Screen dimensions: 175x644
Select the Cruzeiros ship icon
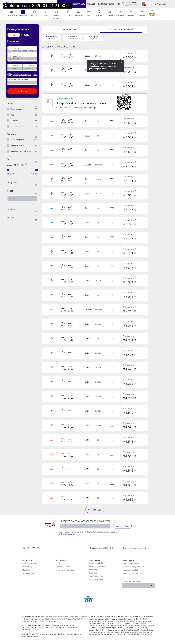tap(120, 12)
